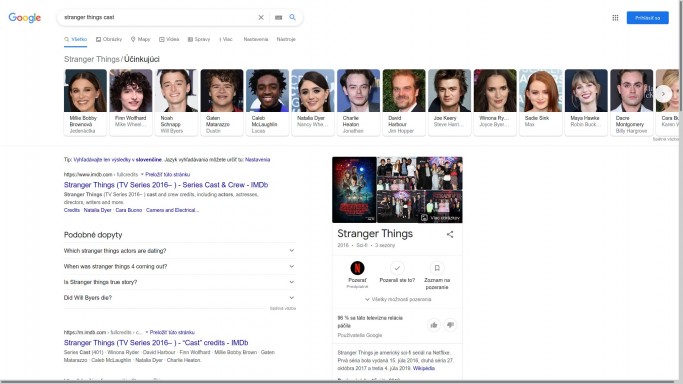Open the Stranger Things poster image
Image resolution: width=683 pixels, height=384 pixels.
(354, 190)
